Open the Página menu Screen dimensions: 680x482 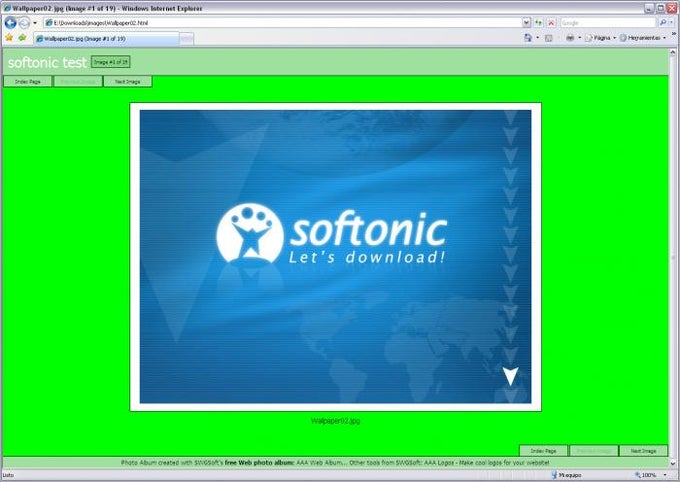(x=600, y=38)
